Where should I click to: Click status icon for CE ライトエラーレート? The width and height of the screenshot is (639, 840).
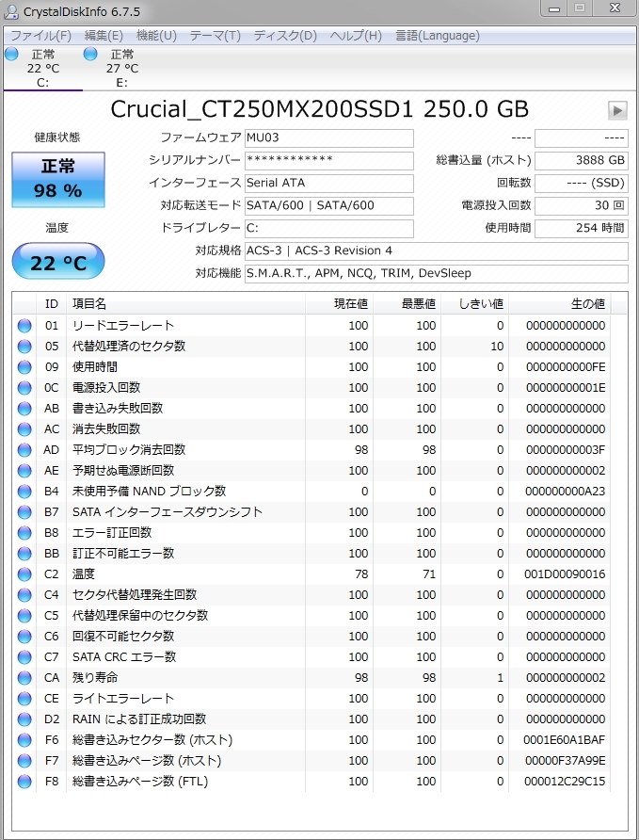tap(24, 699)
